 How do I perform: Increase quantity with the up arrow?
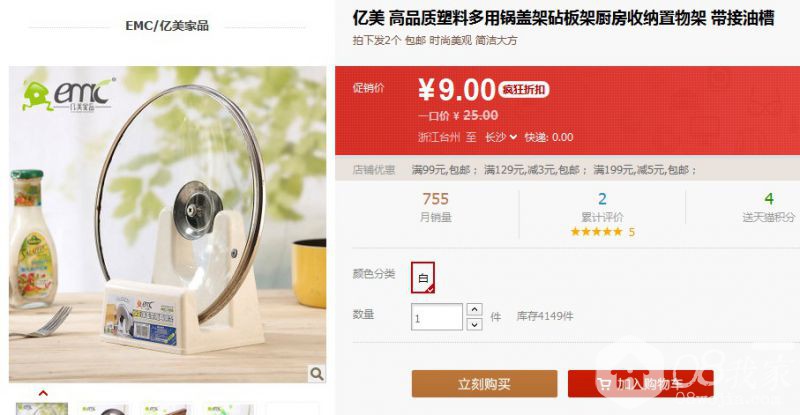click(474, 309)
